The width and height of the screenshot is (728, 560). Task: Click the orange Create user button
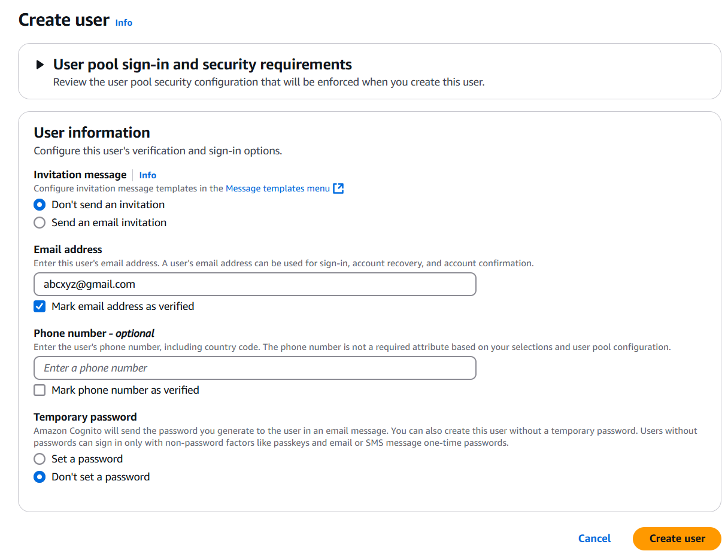(677, 538)
